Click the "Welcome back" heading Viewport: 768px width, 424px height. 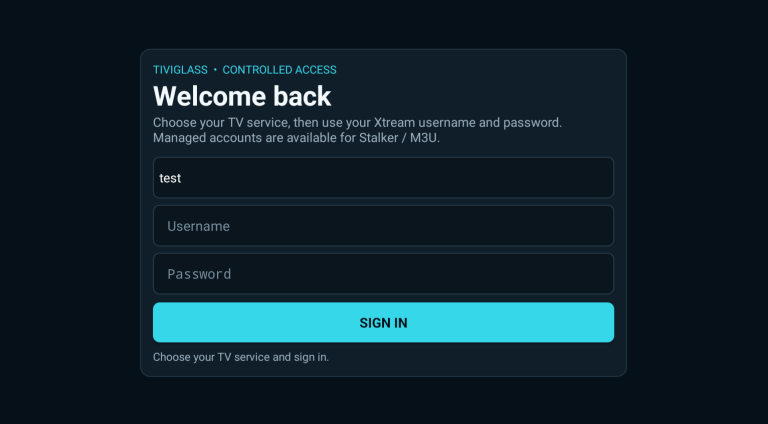[x=242, y=96]
